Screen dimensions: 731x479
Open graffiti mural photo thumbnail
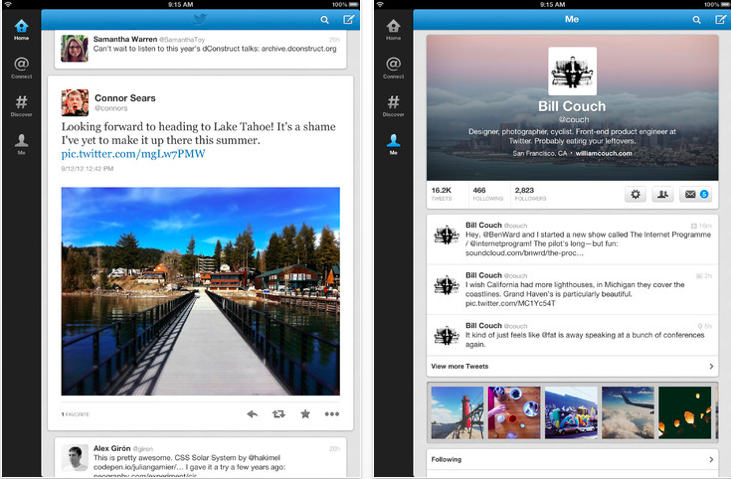[571, 413]
